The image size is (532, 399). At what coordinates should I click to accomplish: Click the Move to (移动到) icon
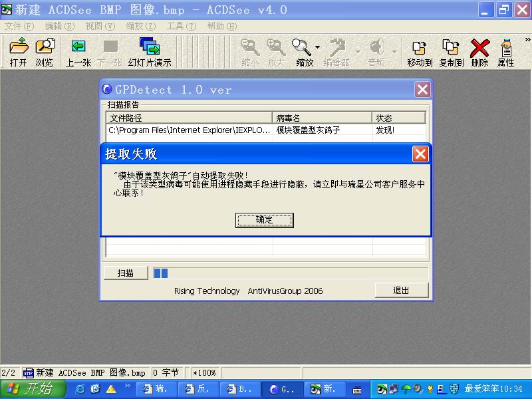tap(420, 52)
